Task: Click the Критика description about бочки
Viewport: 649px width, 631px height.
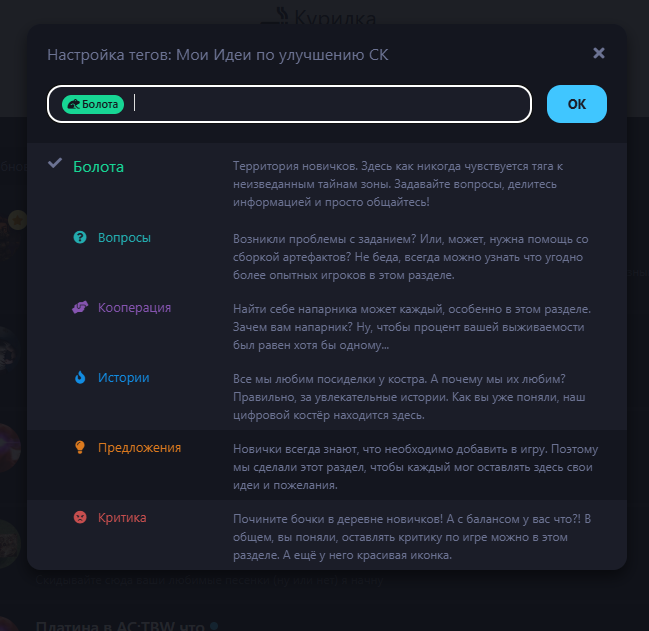Action: tap(412, 537)
